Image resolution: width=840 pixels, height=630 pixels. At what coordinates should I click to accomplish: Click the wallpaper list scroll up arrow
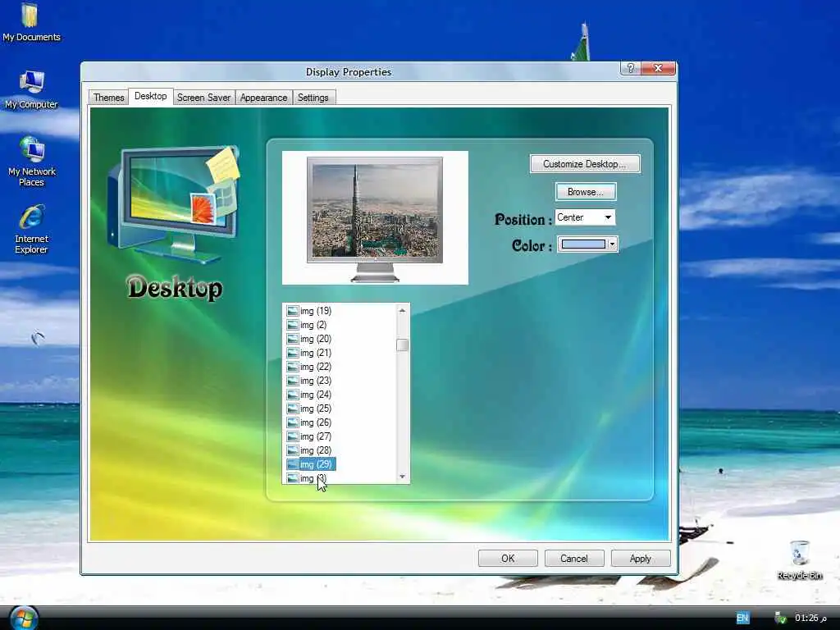[402, 311]
